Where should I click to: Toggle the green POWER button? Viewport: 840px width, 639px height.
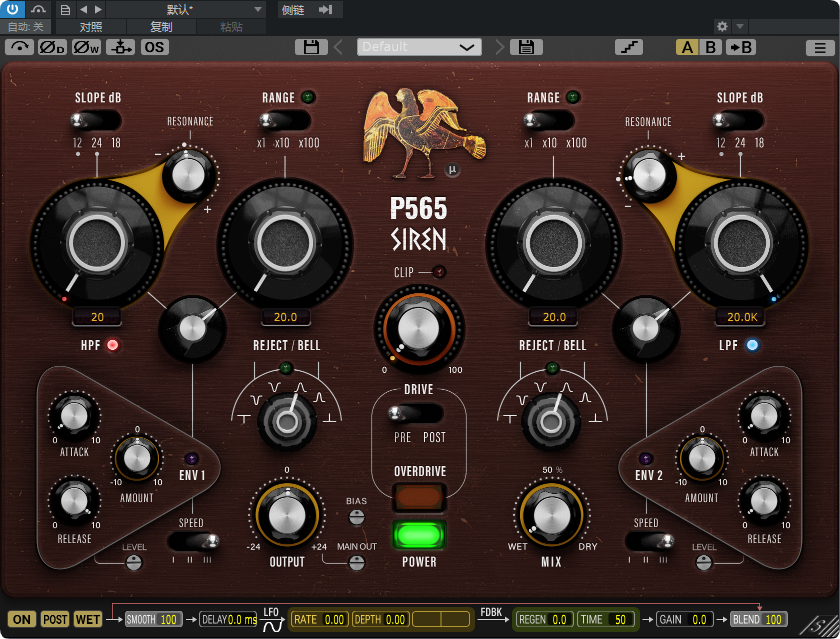pyautogui.click(x=419, y=535)
